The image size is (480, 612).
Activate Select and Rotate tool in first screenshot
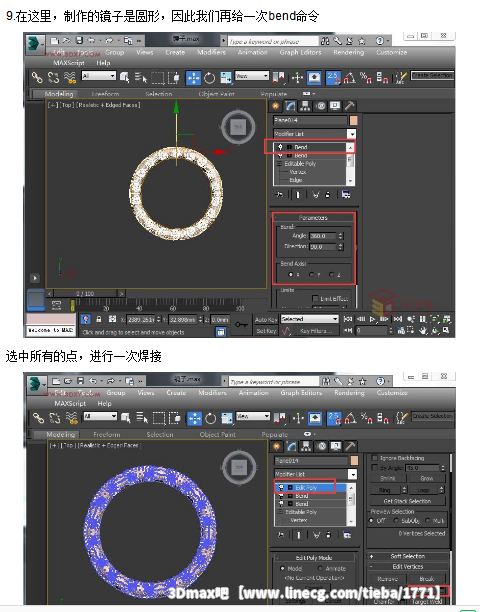coord(210,78)
